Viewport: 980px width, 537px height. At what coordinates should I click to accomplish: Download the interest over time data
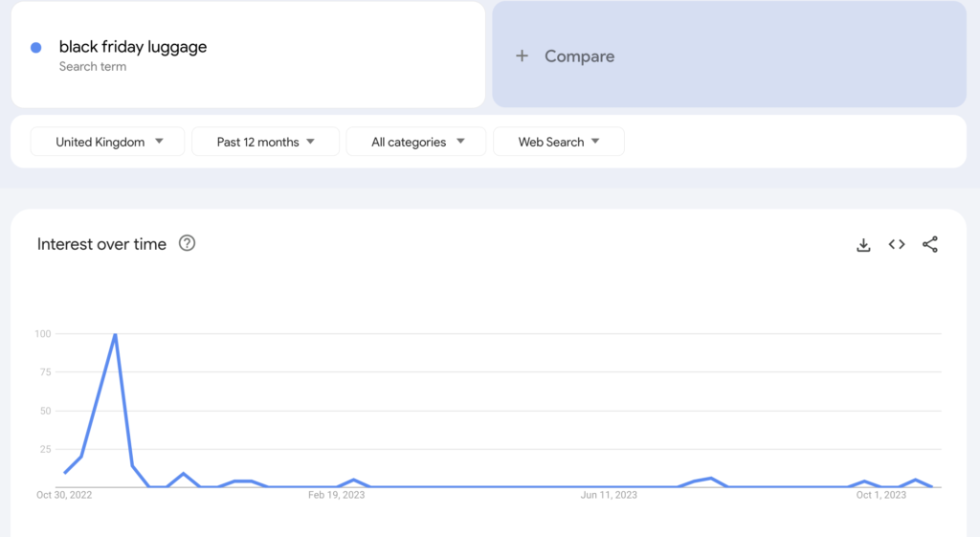[863, 244]
